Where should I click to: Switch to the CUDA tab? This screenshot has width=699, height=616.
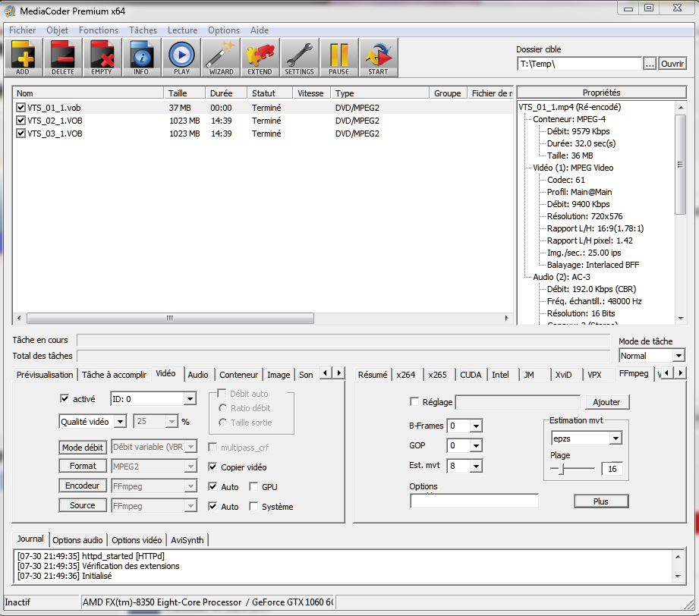pos(471,375)
